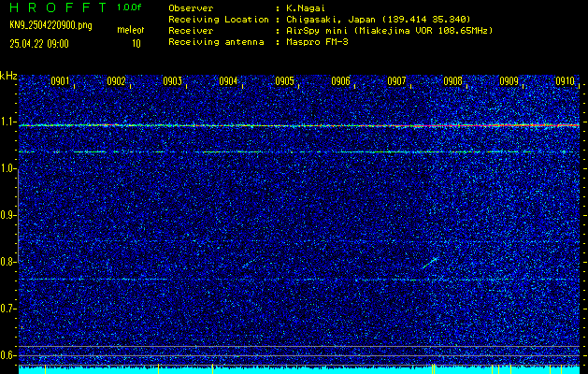Click time marker 0909
The width and height of the screenshot is (588, 374).
point(509,81)
